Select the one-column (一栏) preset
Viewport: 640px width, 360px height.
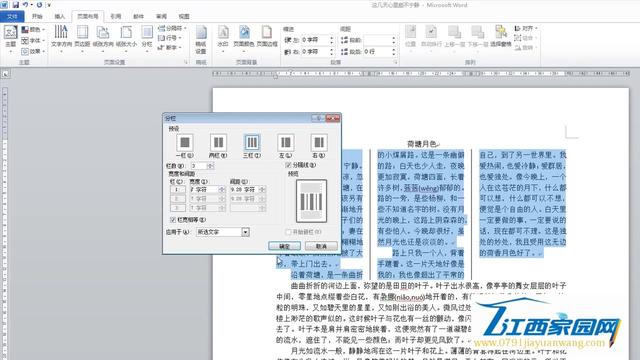pos(184,146)
